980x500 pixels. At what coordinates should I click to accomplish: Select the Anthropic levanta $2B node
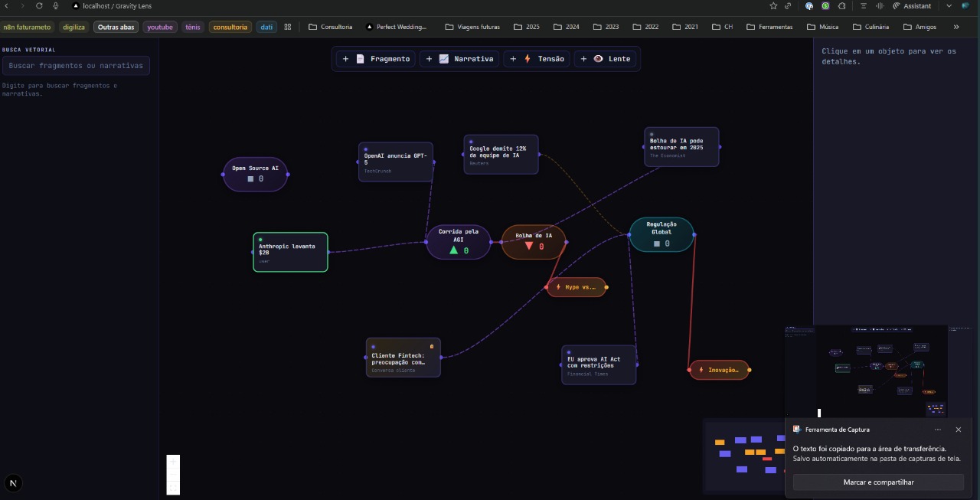[x=290, y=251]
